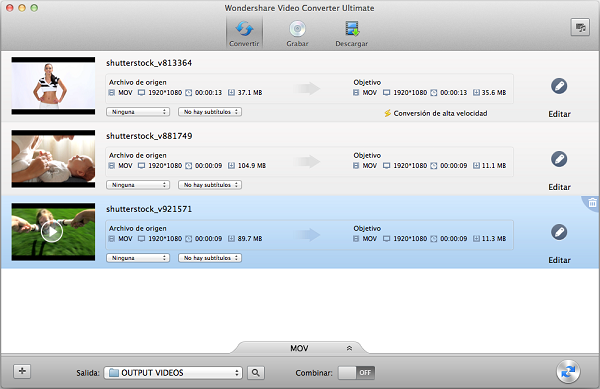Viewport: 600px width, 389px height.
Task: Play the shutterstock_v921571 video preview
Action: [x=52, y=231]
